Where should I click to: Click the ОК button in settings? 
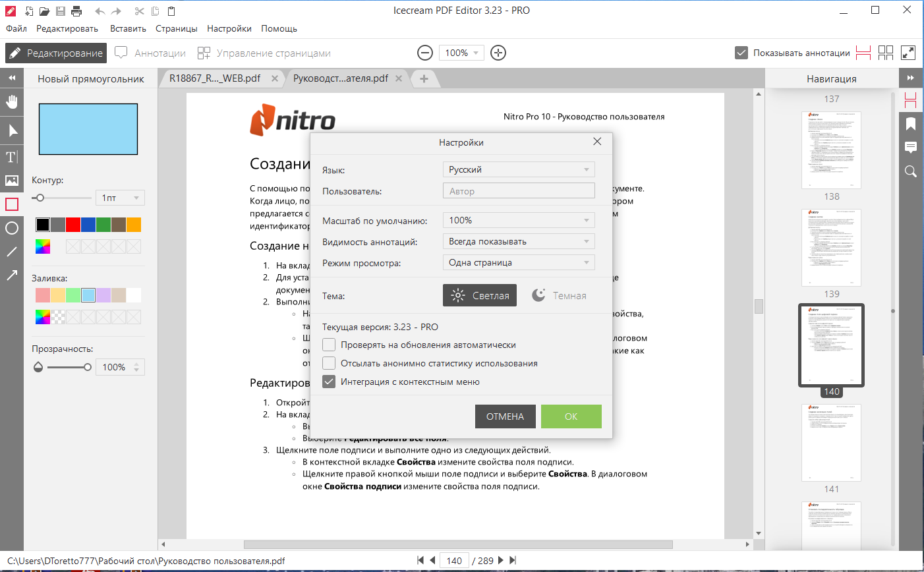tap(571, 416)
